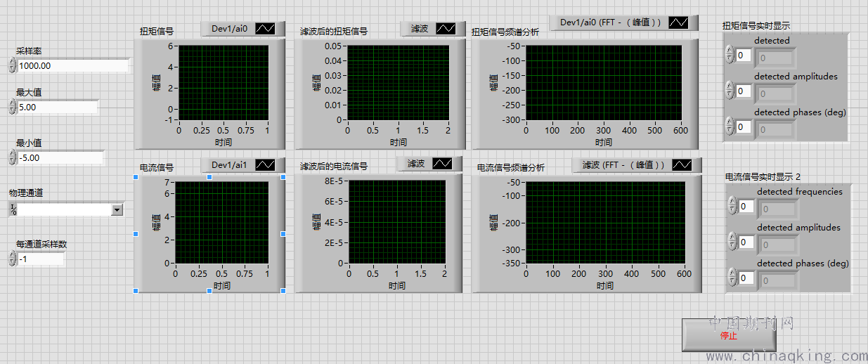Click the 扭矩信号实时显示 cluster label
Screen dimensions: 868x364
(756, 26)
